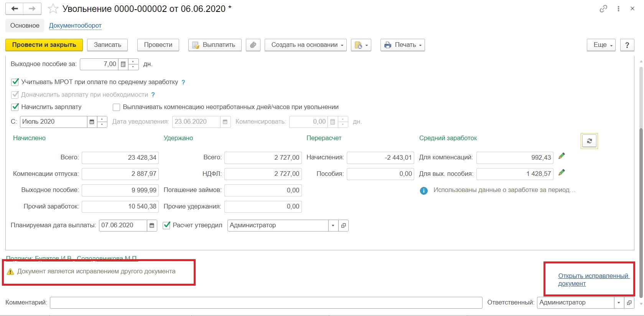The image size is (644, 316).
Task: Click the 'Для вых. пособия' average earnings field
Action: 515,174
